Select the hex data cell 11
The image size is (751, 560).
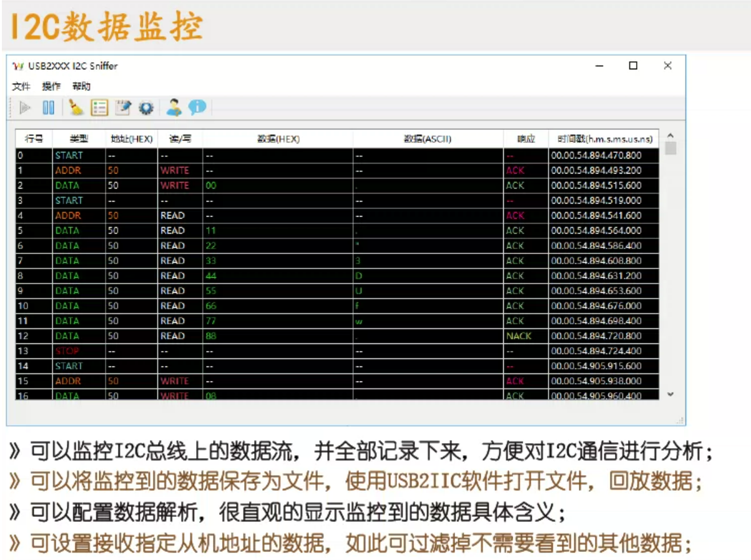[278, 230]
